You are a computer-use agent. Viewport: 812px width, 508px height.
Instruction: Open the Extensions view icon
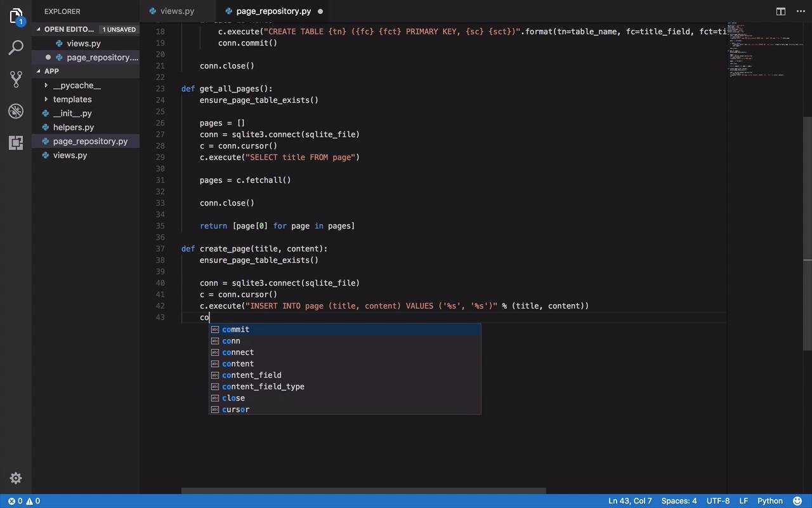[x=16, y=143]
